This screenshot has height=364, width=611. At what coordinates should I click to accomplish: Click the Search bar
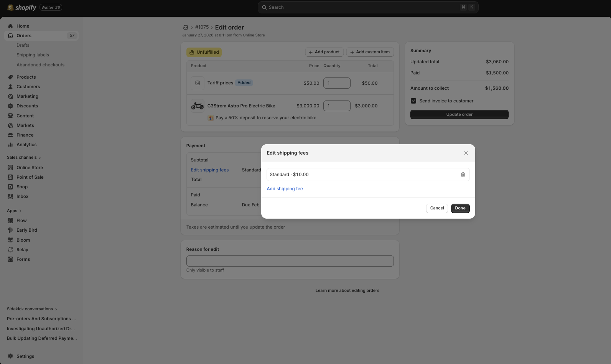click(x=368, y=7)
